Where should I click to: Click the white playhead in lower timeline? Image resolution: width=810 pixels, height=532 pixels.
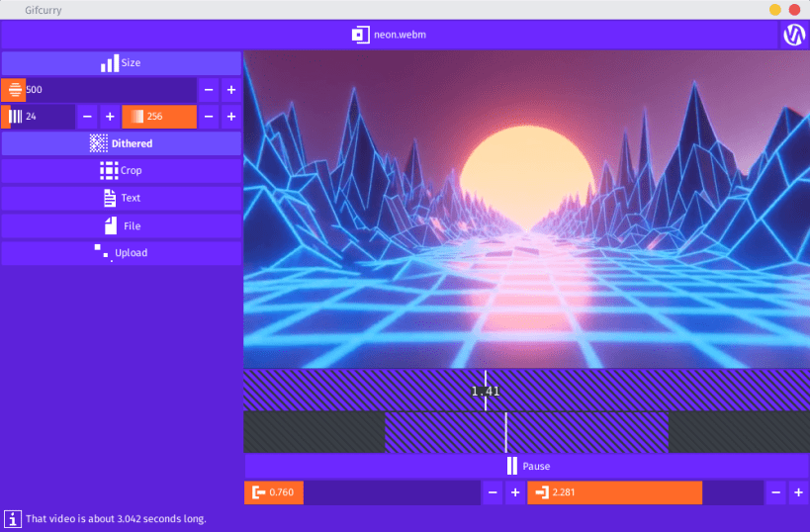click(505, 432)
